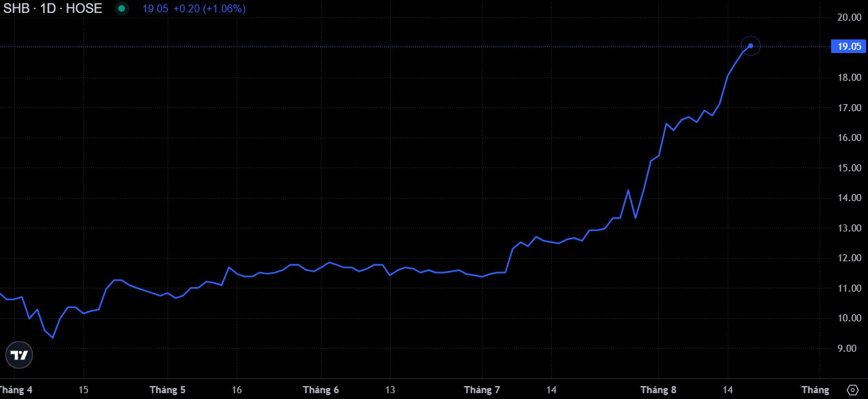This screenshot has height=399, width=868.
Task: Select the Tháng 6 time axis label
Action: click(x=321, y=390)
